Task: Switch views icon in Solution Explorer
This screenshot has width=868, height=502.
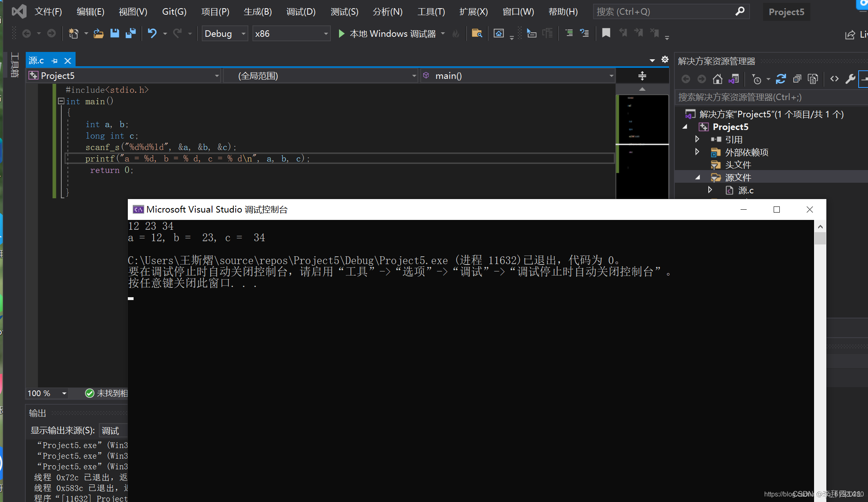Action: (x=734, y=79)
